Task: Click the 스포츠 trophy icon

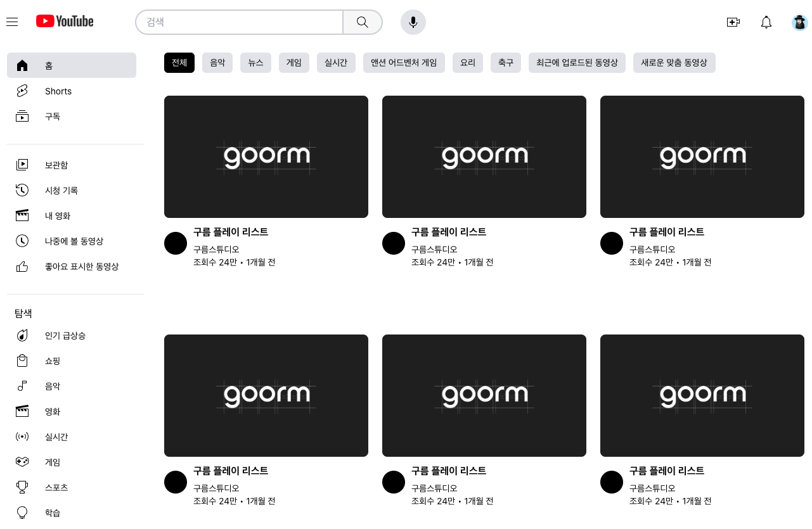Action: click(22, 487)
